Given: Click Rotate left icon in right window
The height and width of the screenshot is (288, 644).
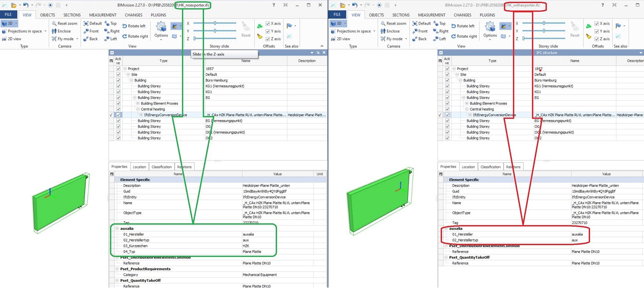Looking at the screenshot, I should (454, 26).
